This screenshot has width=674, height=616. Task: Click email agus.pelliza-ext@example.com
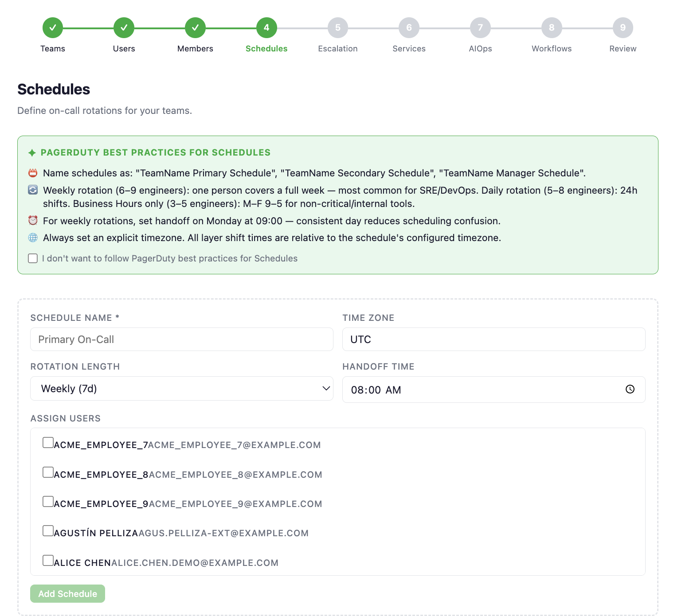point(223,533)
